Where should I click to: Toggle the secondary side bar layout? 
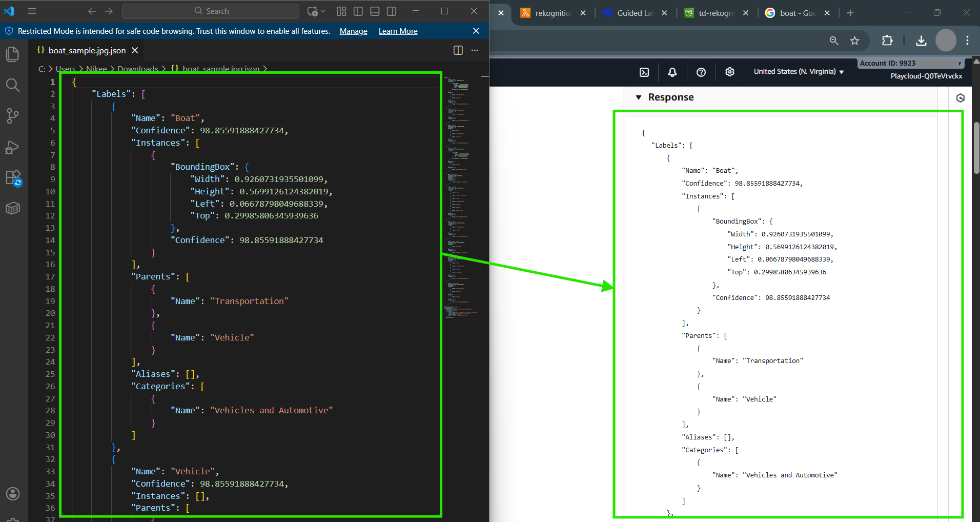[x=392, y=11]
